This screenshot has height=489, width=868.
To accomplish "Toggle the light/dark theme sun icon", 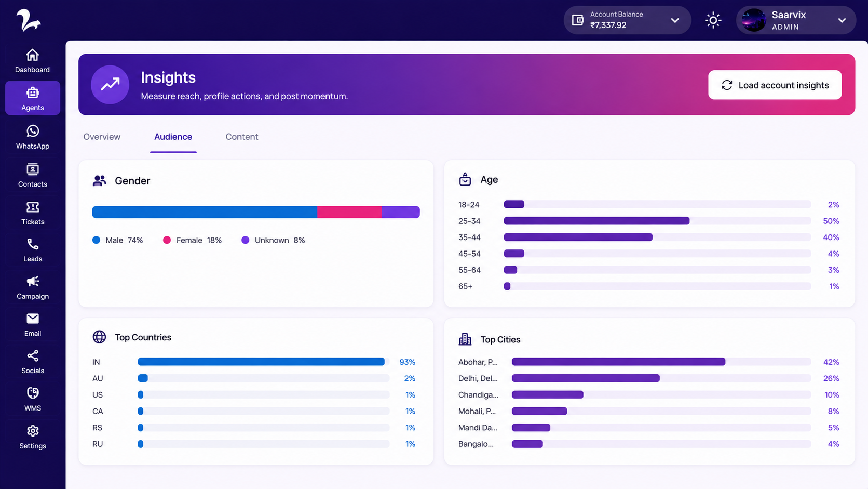I will [x=713, y=20].
